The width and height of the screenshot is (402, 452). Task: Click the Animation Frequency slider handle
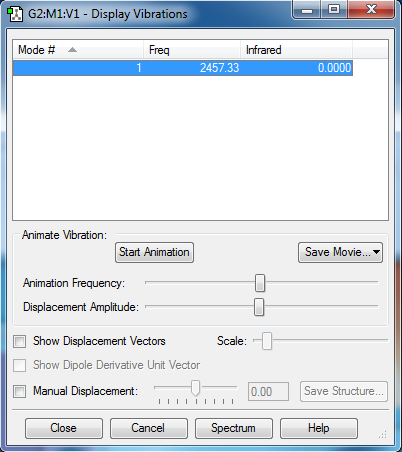click(x=260, y=283)
